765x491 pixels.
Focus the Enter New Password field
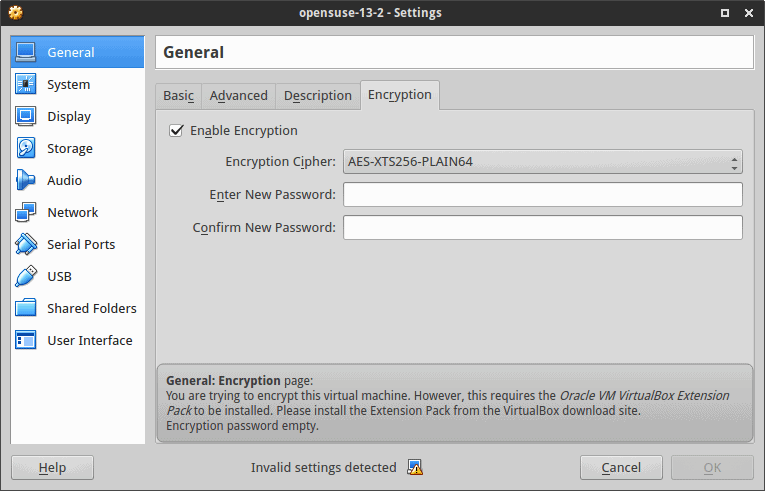tap(543, 194)
